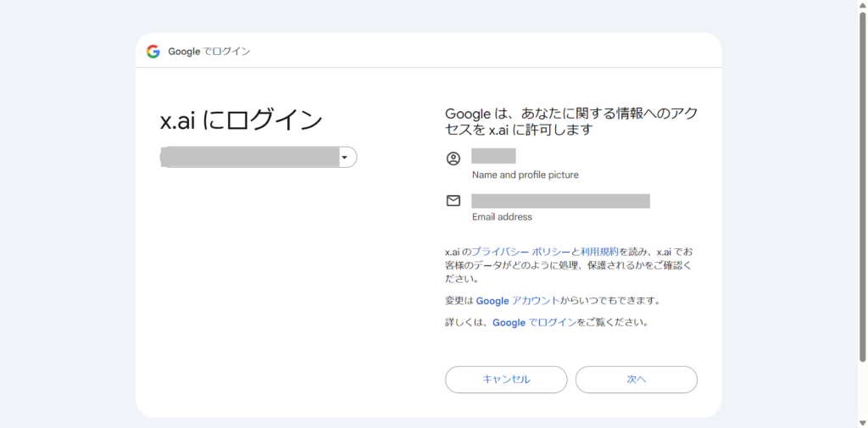This screenshot has height=428, width=868.
Task: Click the Name and profile picture label
Action: tap(526, 175)
